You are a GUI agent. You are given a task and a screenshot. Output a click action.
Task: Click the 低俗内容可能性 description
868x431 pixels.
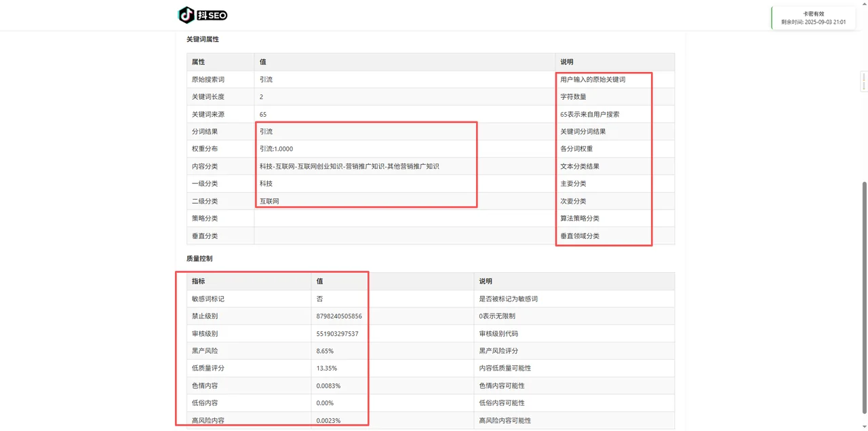[x=502, y=403]
